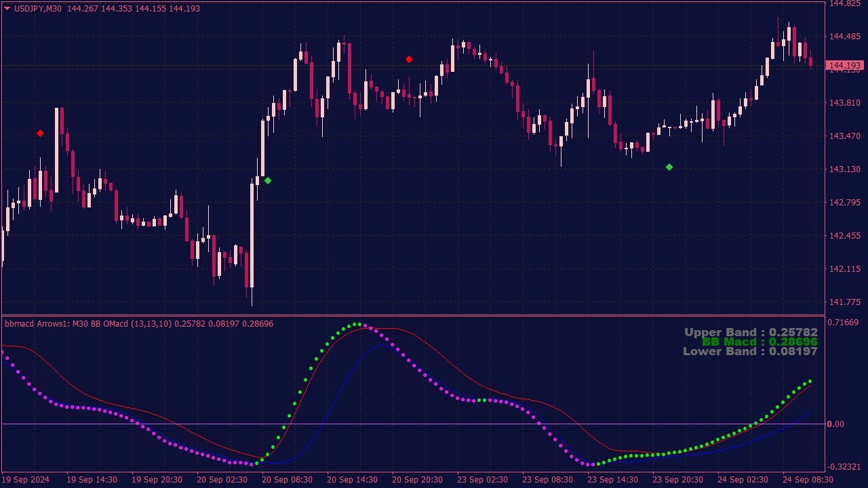Click the 19 Sep 2024 time axis label
The height and width of the screenshot is (488, 868).
(26, 480)
